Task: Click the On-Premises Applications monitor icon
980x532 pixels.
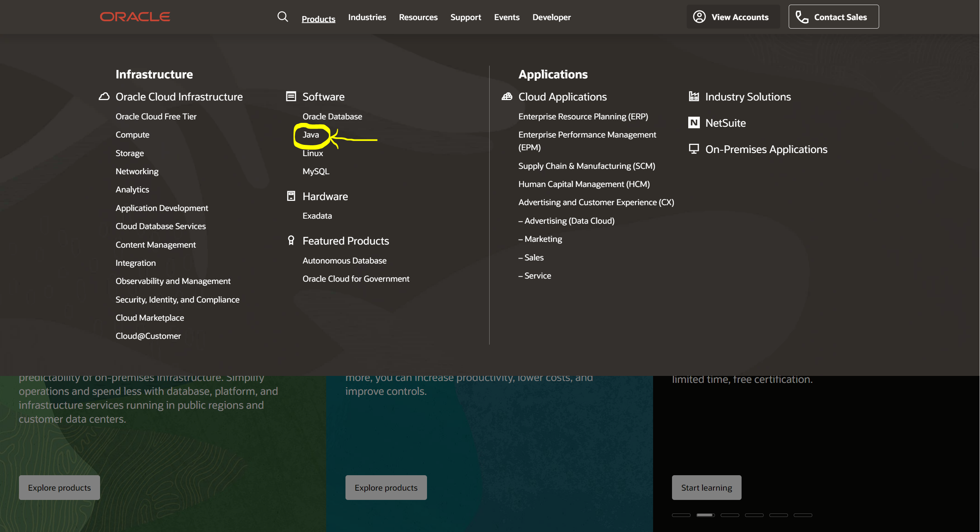Action: (694, 149)
